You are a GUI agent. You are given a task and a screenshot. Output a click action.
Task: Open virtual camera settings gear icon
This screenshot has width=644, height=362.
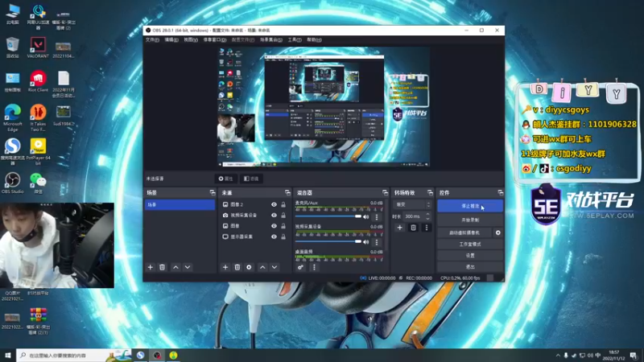pos(497,232)
